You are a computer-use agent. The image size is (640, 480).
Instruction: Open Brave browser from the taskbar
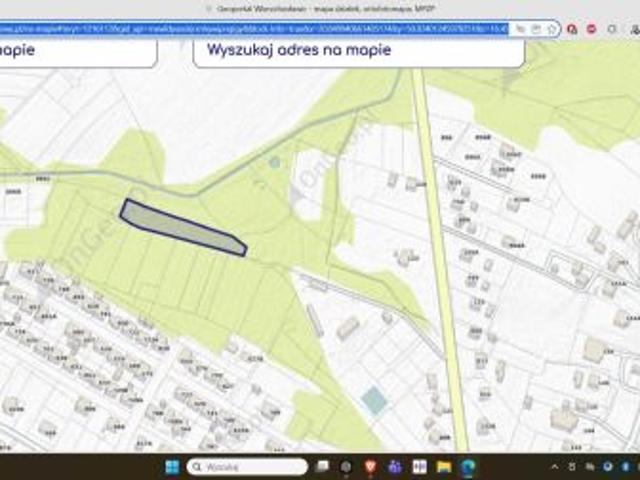370,467
